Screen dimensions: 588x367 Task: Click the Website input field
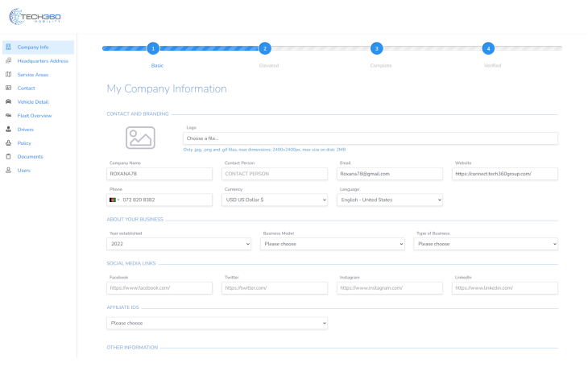pos(505,174)
